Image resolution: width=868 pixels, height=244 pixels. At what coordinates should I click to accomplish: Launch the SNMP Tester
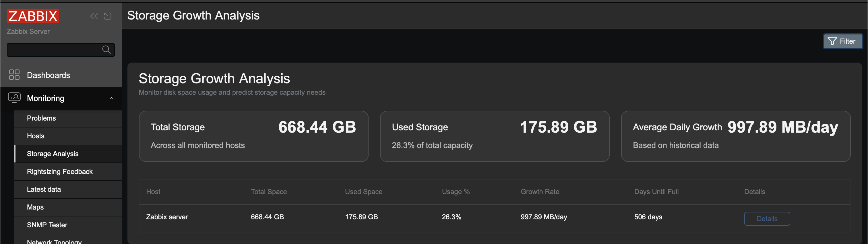pyautogui.click(x=47, y=225)
